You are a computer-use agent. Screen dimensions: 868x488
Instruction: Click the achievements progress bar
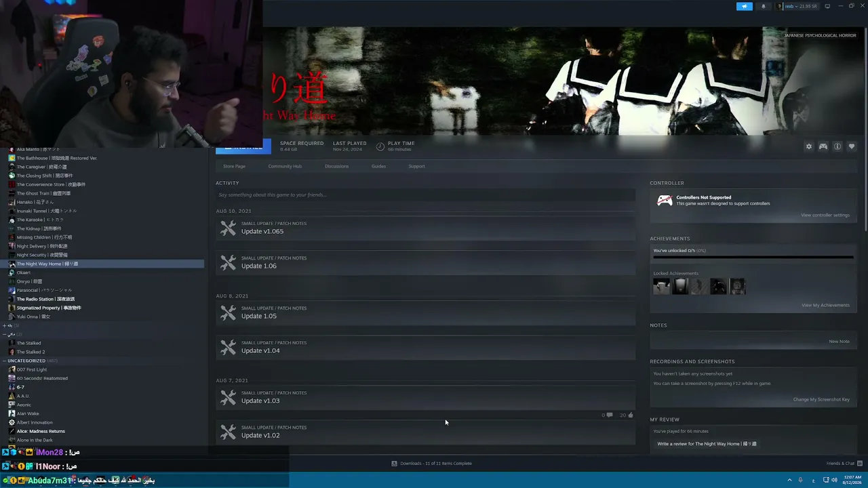[753, 257]
